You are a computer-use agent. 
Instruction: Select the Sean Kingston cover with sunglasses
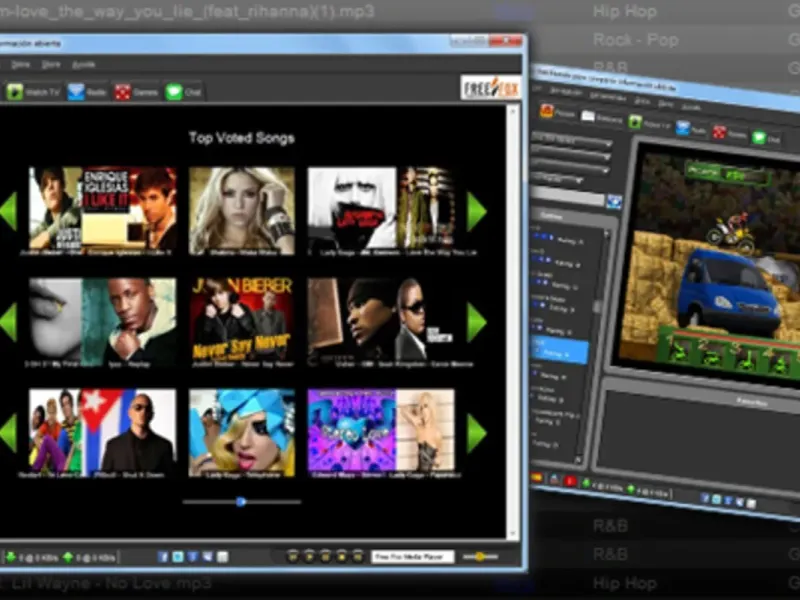click(x=425, y=320)
